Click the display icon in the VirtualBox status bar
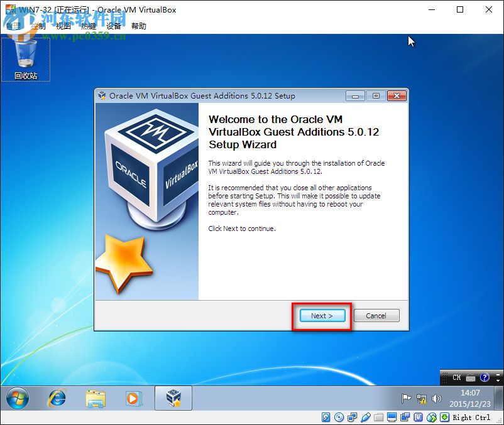This screenshot has height=425, width=504. tap(391, 417)
